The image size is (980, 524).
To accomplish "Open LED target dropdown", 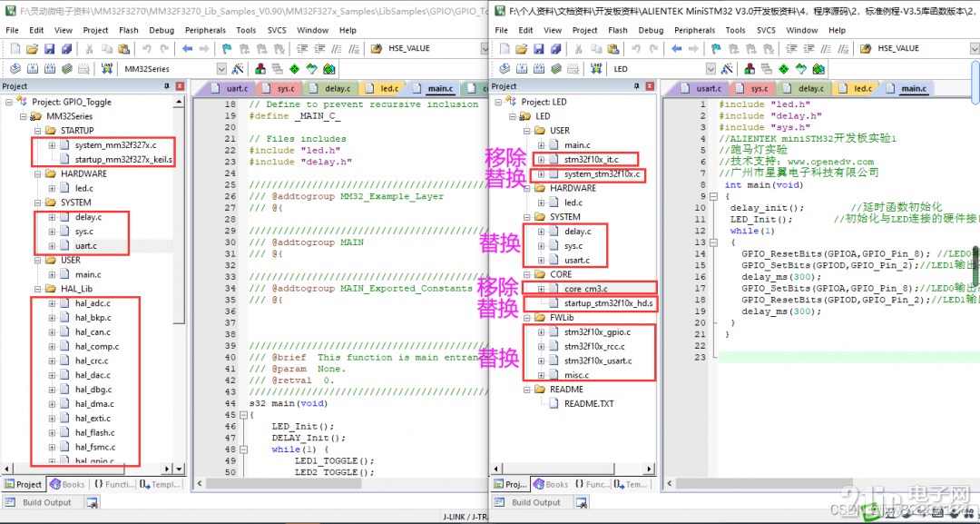I will [711, 69].
